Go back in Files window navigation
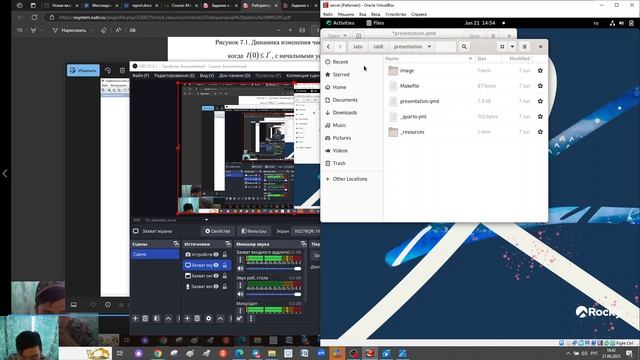The width and height of the screenshot is (640, 360). pos(329,47)
